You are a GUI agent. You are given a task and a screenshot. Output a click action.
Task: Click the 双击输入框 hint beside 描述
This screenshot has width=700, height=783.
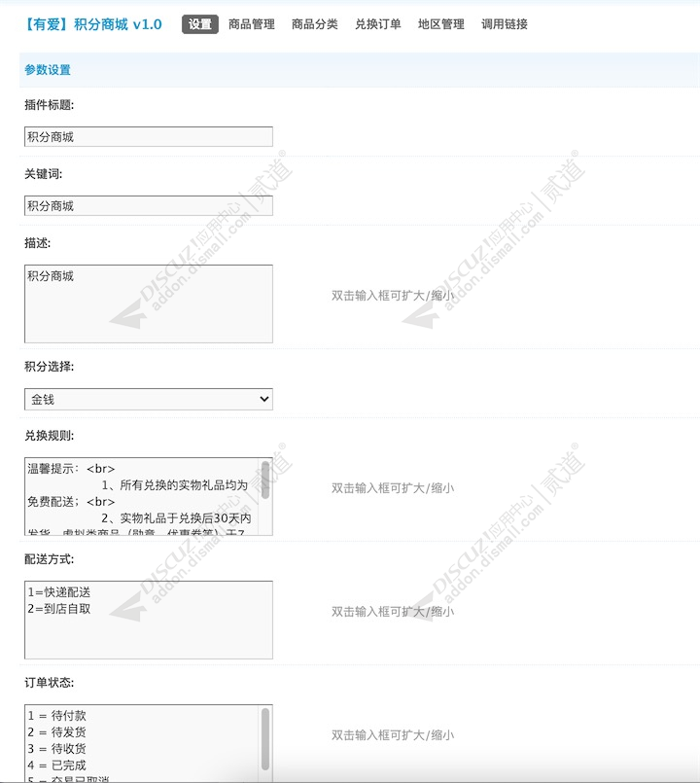tap(393, 295)
